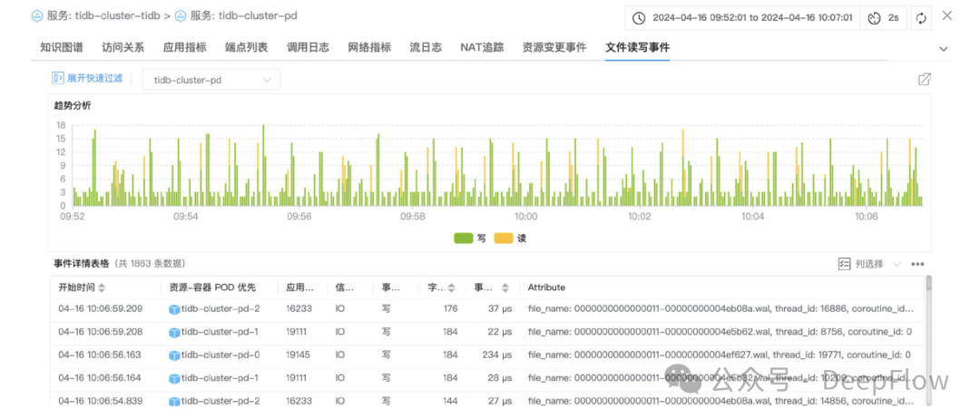Switch to the 流日志 tab
This screenshot has height=419, width=980.
pyautogui.click(x=426, y=47)
